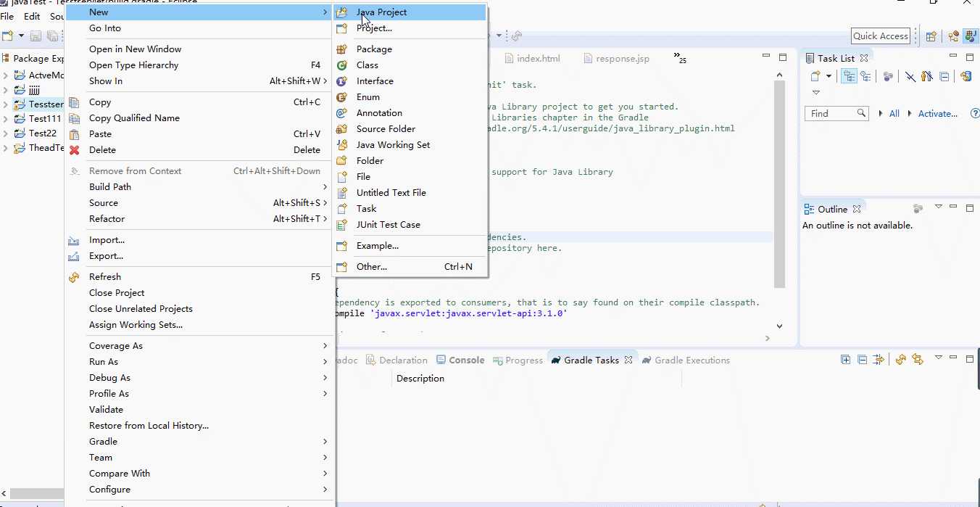
Task: Switch to the Gradle Executions tab
Action: coord(685,360)
